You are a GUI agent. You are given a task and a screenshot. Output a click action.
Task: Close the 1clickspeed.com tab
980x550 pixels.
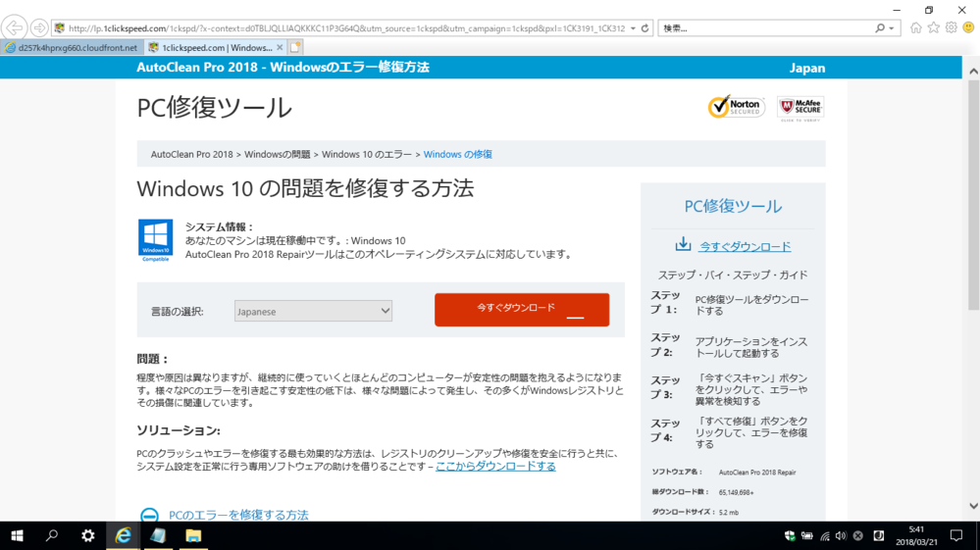coord(280,47)
